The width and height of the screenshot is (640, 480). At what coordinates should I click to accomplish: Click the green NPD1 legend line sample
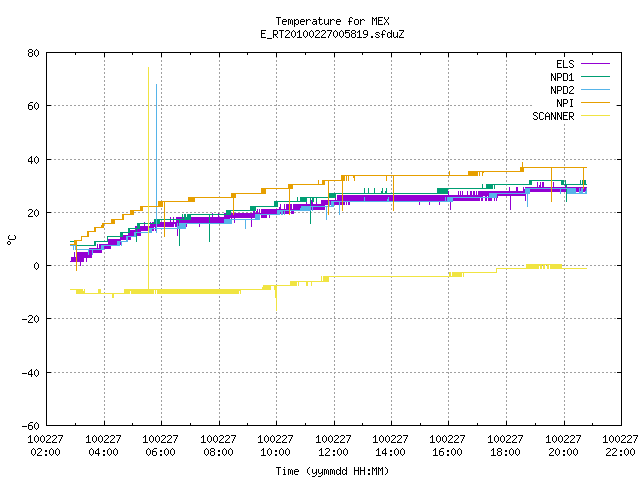[596, 77]
